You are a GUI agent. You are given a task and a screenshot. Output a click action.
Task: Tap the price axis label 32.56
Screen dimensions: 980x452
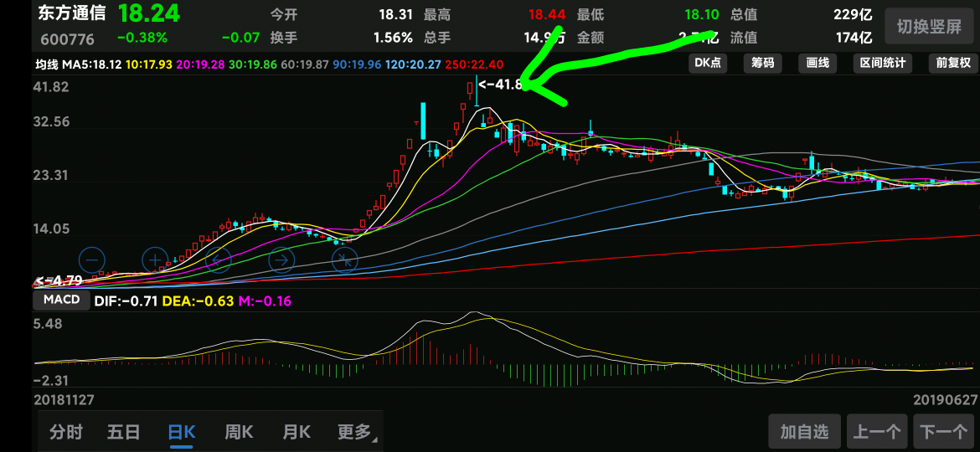pyautogui.click(x=51, y=121)
